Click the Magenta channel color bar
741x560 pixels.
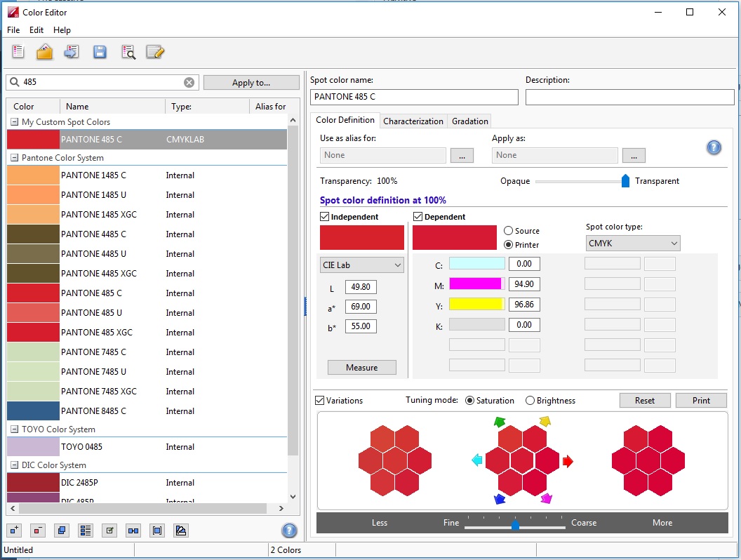477,284
